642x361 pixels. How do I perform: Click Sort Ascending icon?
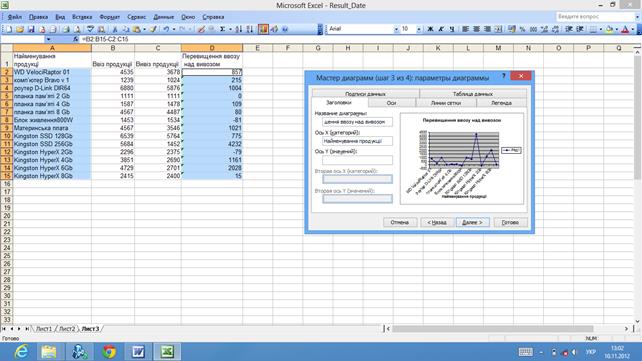(239, 29)
